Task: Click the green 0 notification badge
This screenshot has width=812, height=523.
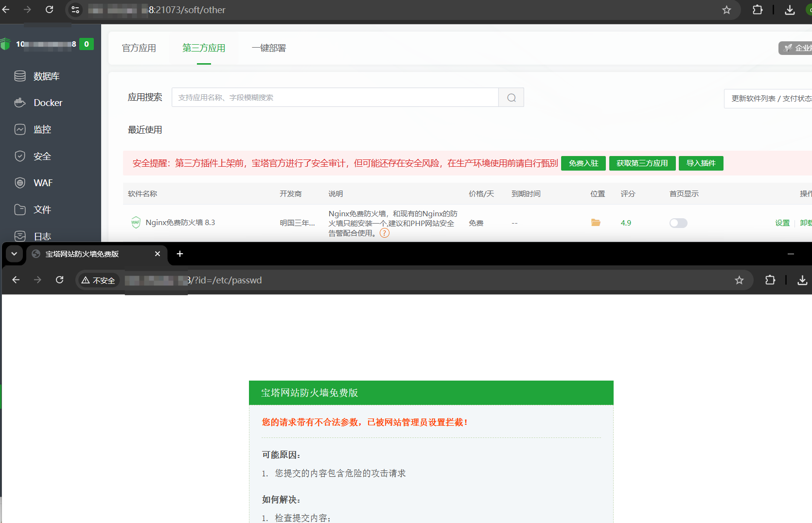Action: [x=87, y=44]
